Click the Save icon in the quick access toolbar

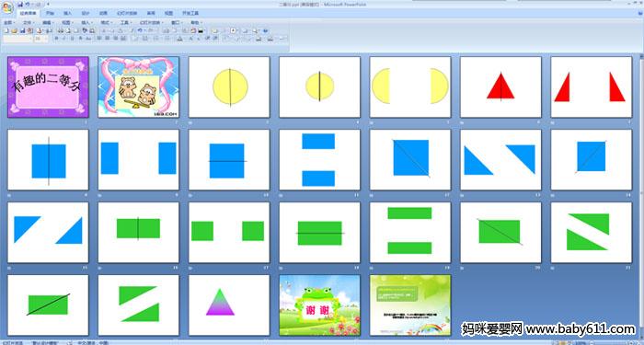pos(20,4)
